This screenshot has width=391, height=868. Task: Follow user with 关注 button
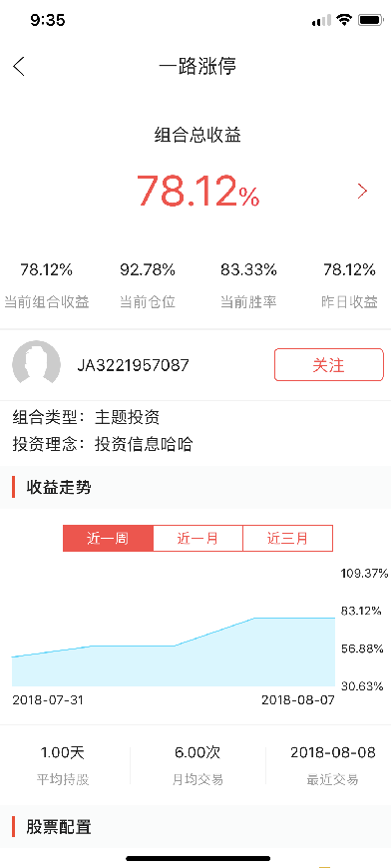click(328, 365)
